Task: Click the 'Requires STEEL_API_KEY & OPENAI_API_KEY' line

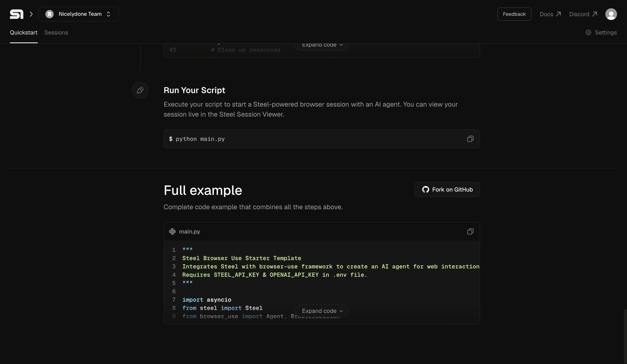Action: pyautogui.click(x=275, y=275)
